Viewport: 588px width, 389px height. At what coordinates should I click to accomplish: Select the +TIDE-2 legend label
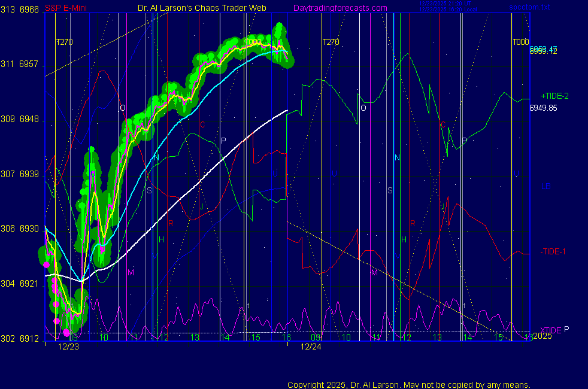tap(554, 96)
